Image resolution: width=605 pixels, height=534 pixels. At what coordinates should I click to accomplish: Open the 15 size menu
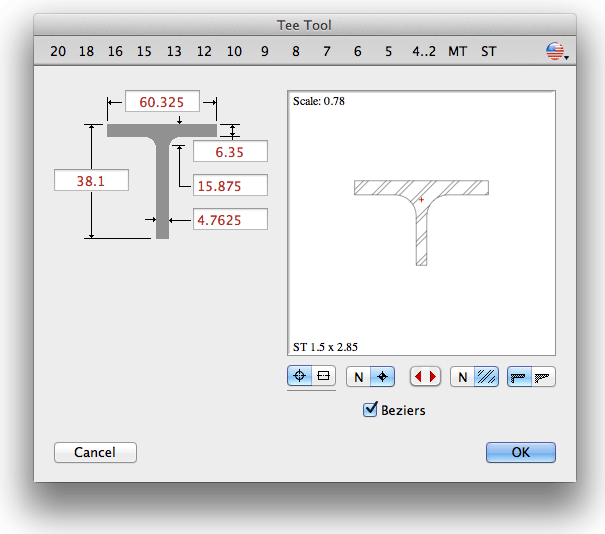click(144, 51)
